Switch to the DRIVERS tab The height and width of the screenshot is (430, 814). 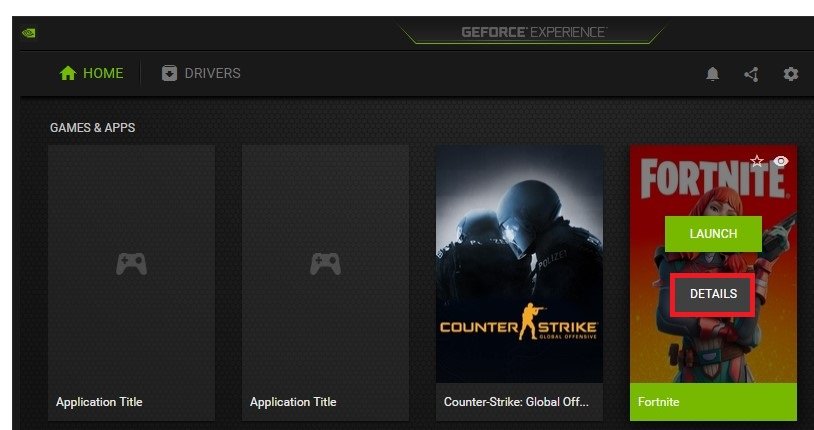(201, 73)
